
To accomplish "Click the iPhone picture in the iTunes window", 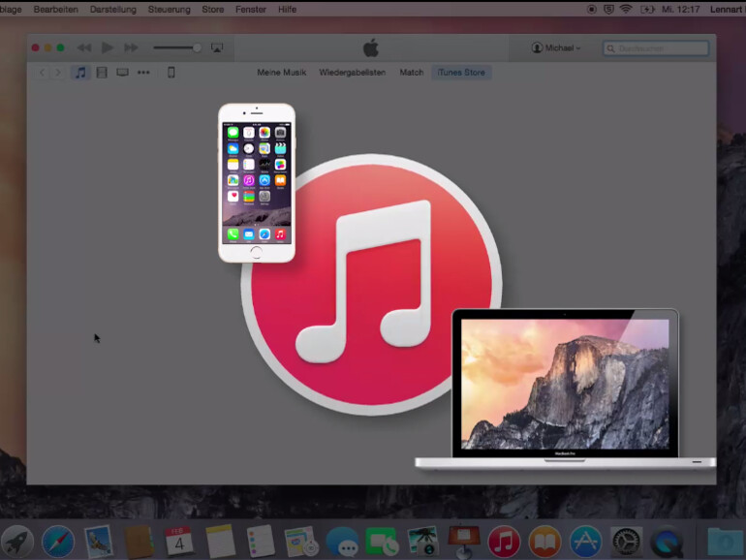I will pos(257,183).
